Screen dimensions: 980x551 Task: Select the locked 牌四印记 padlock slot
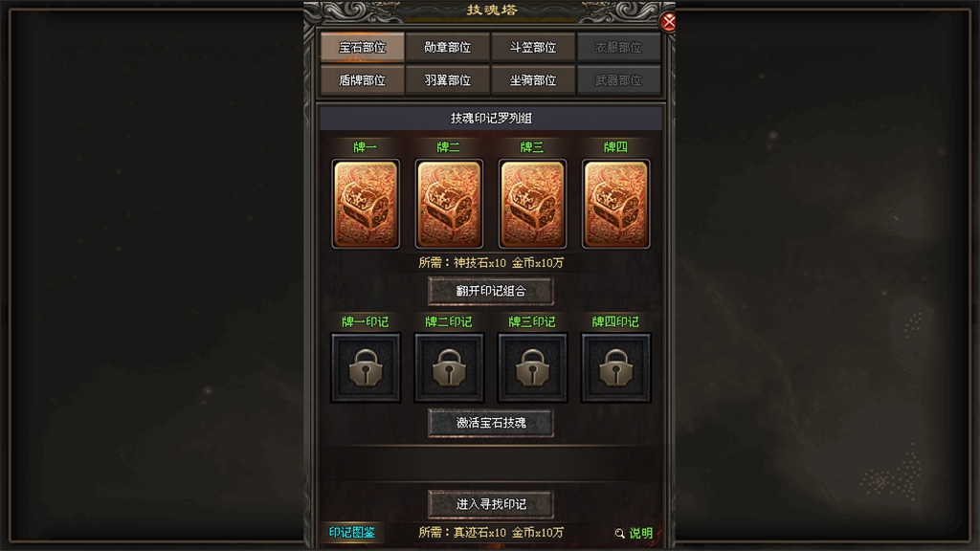[x=615, y=367]
